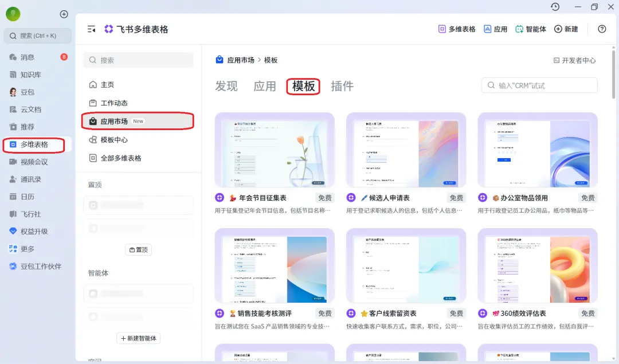Screen dimensions: 619x364
Task: Click the purple icon beside 客户线索留资表
Action: coord(351,313)
